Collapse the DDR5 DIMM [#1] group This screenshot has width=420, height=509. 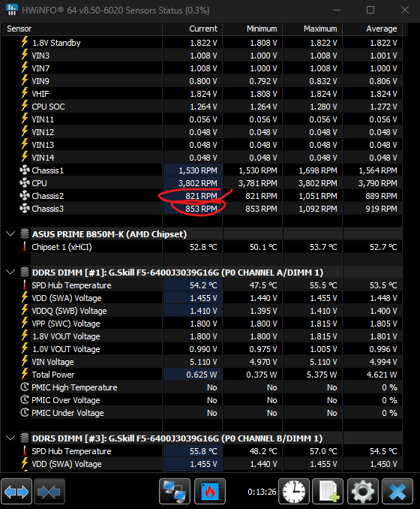[x=10, y=272]
